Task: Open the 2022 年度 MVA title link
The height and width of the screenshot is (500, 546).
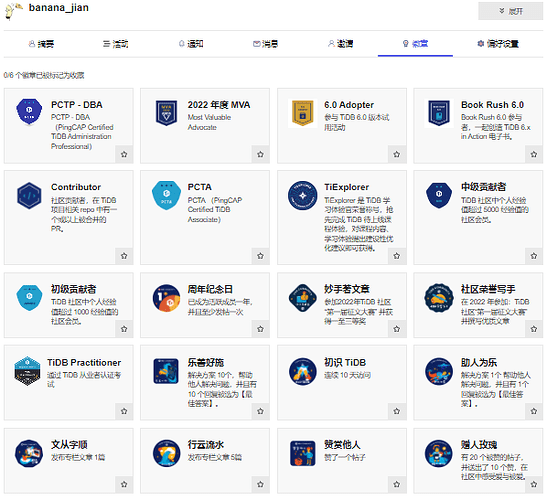Action: pos(219,105)
